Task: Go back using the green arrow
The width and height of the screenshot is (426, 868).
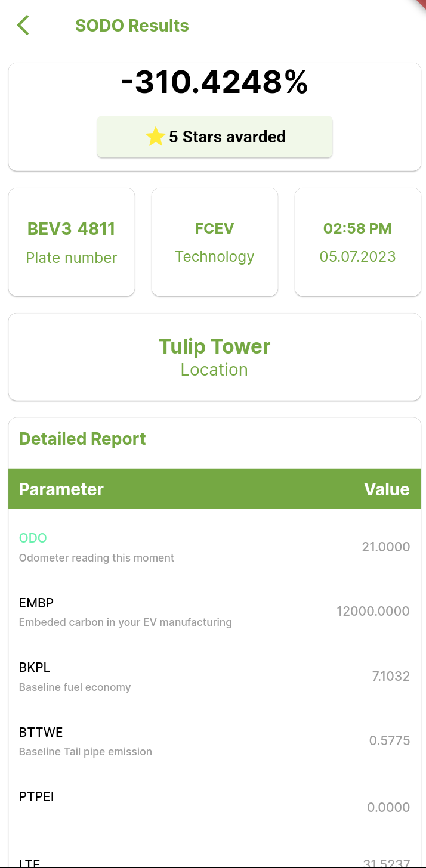Action: 23,26
